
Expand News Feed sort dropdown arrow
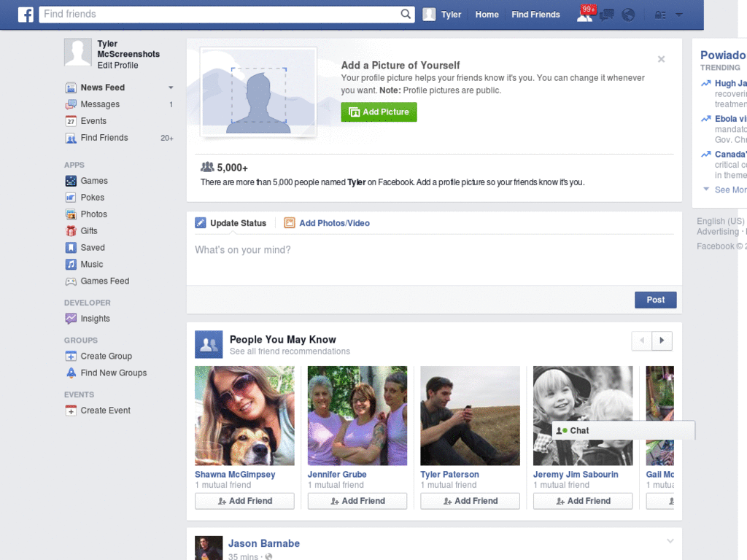coord(171,87)
